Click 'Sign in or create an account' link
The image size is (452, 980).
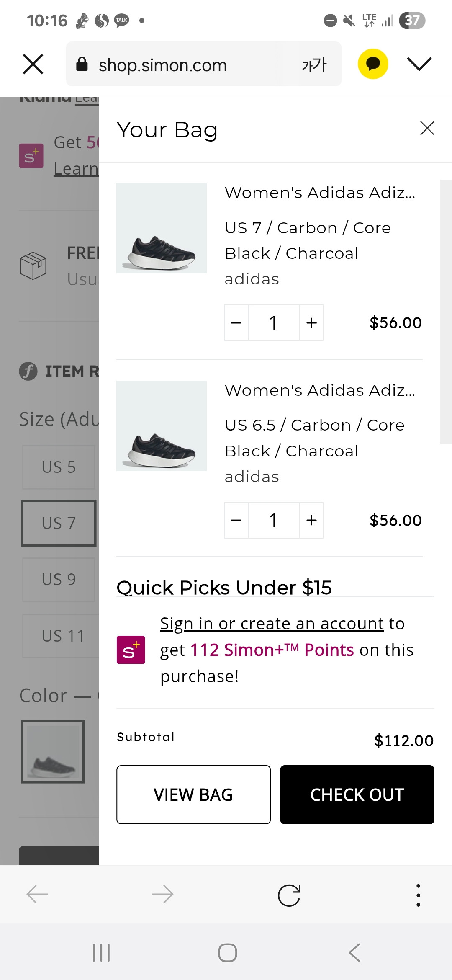[272, 624]
